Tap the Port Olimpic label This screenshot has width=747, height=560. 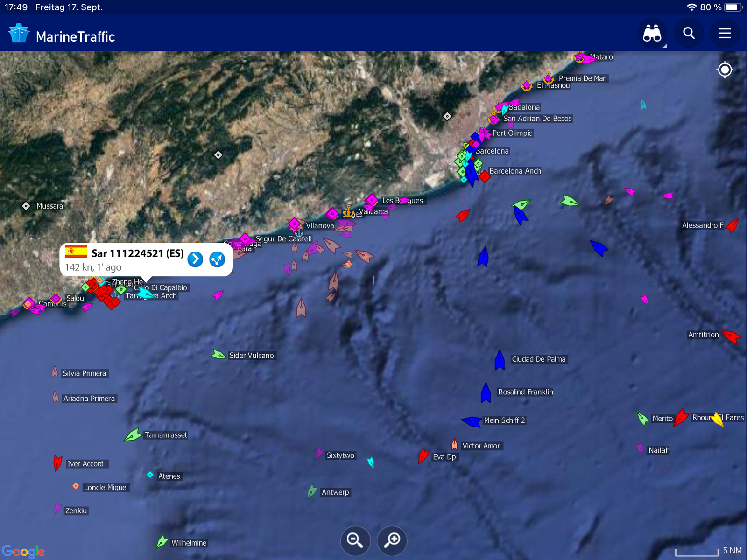[512, 133]
